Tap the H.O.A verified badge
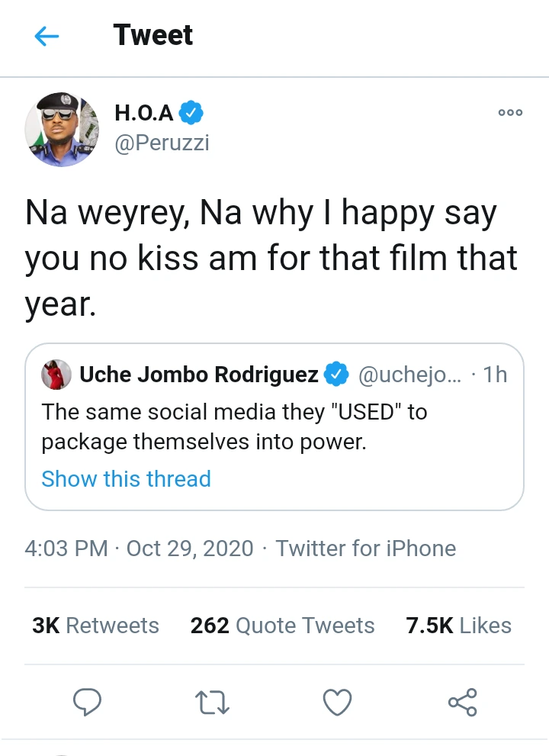The image size is (549, 756). pyautogui.click(x=191, y=114)
